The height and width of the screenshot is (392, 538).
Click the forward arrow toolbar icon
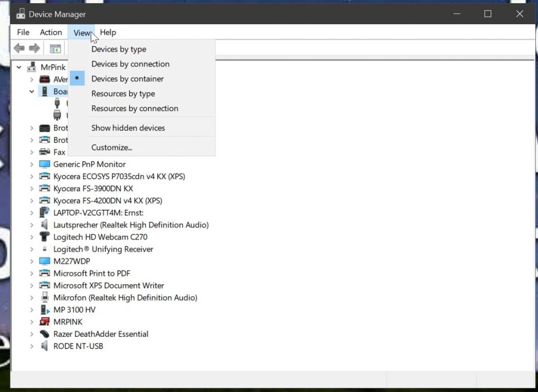[x=34, y=48]
